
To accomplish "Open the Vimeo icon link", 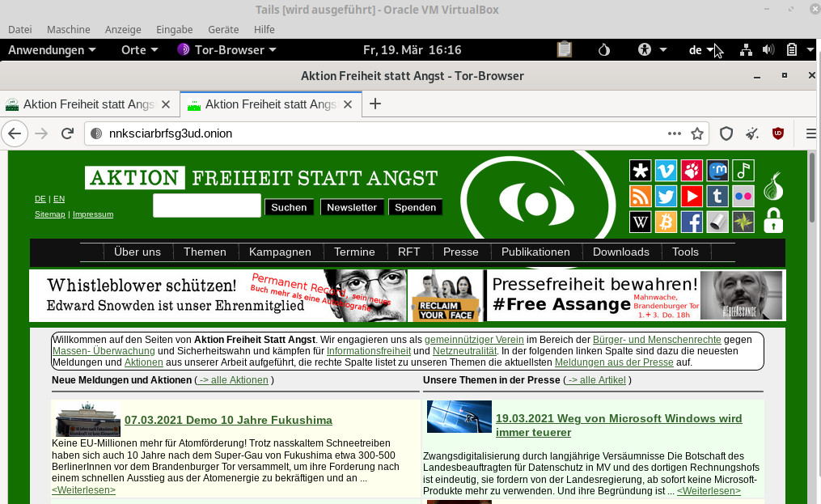I will (x=666, y=170).
